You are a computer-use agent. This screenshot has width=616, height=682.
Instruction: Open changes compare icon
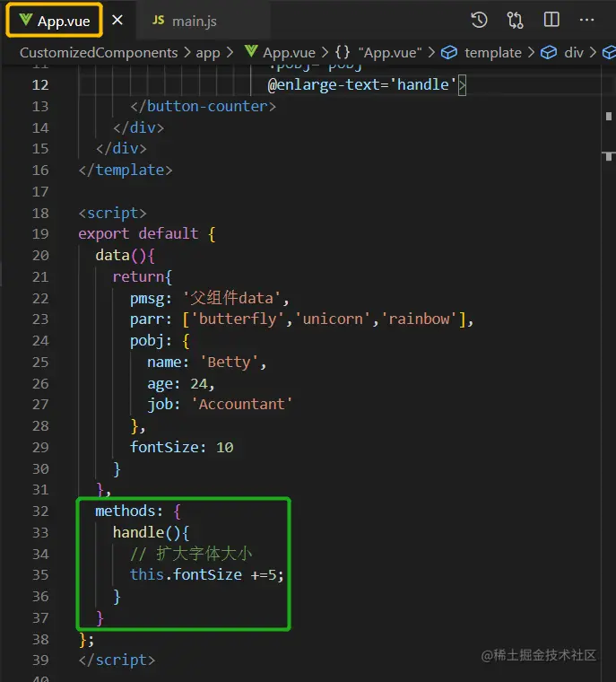pyautogui.click(x=516, y=20)
